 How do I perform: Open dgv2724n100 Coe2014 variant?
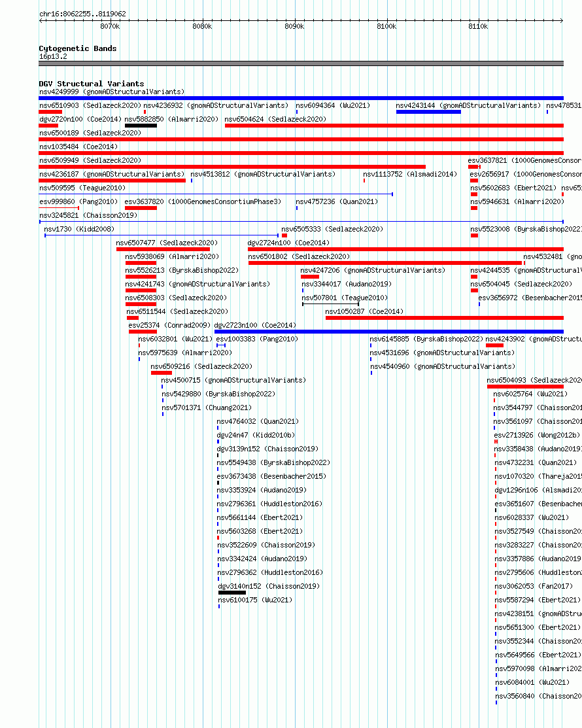(288, 243)
